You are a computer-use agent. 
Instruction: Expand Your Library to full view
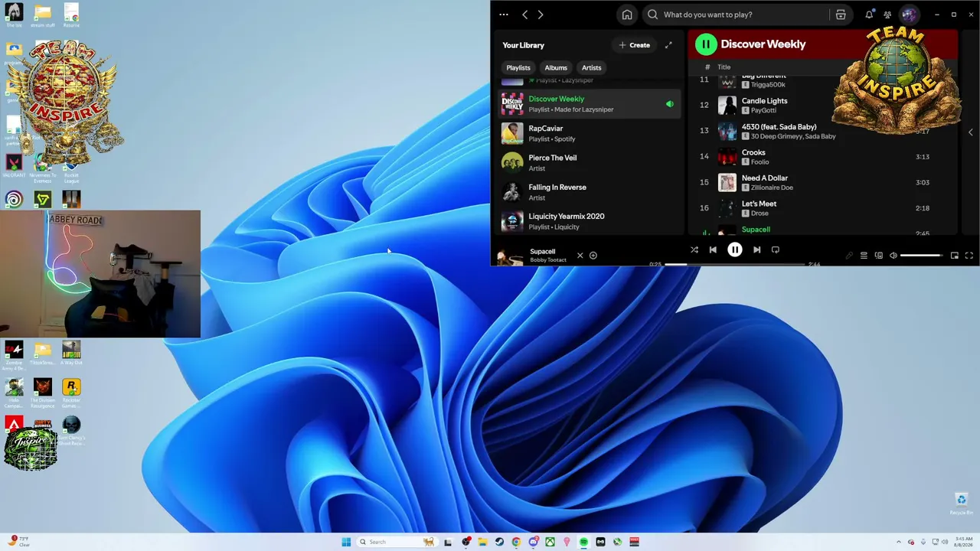point(668,45)
